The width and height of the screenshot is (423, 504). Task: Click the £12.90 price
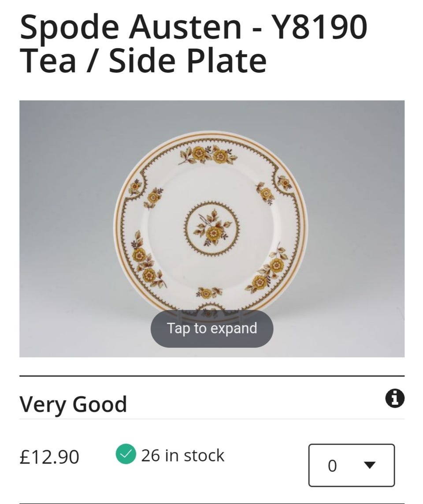pos(49,457)
